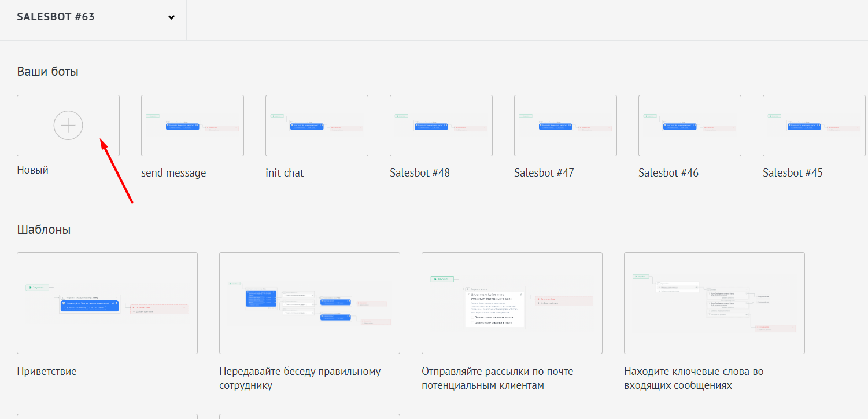Choose the Передавайте беседу правильному сотруднику template preview

[309, 303]
